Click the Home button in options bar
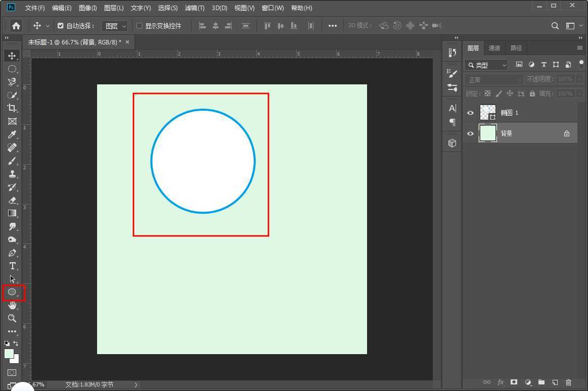 [16, 26]
